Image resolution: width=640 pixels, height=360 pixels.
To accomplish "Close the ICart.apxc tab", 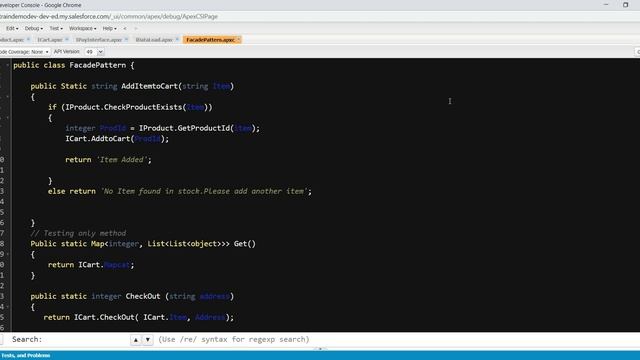I will point(67,39).
